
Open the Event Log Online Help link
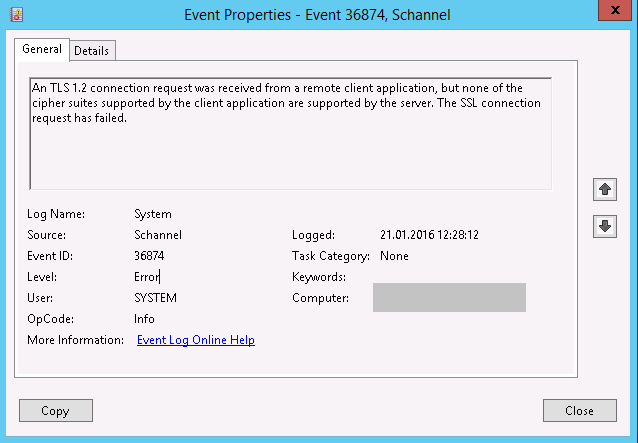195,340
